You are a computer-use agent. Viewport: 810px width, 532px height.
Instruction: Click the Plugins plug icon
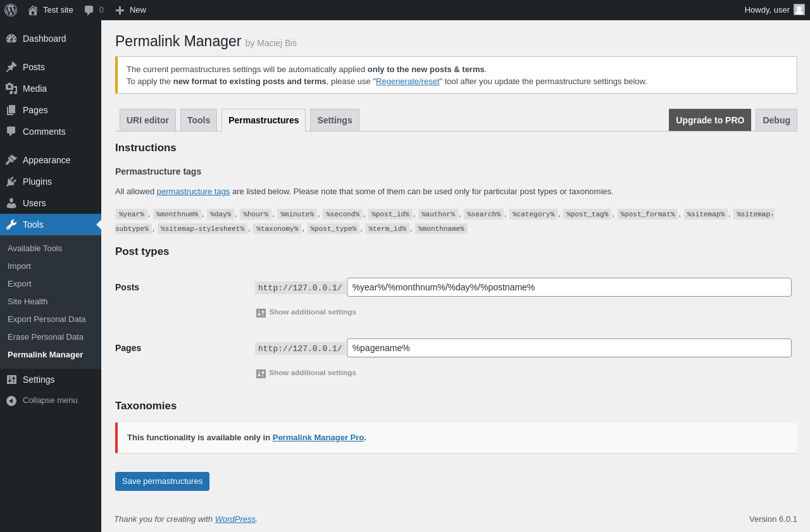(x=11, y=182)
